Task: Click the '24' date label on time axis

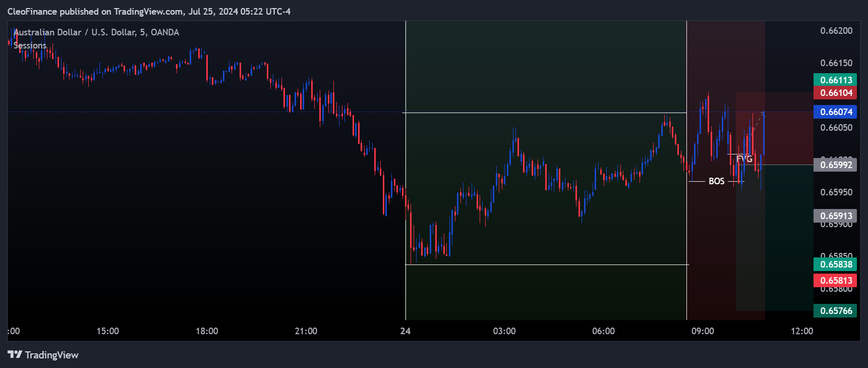Action: click(405, 331)
